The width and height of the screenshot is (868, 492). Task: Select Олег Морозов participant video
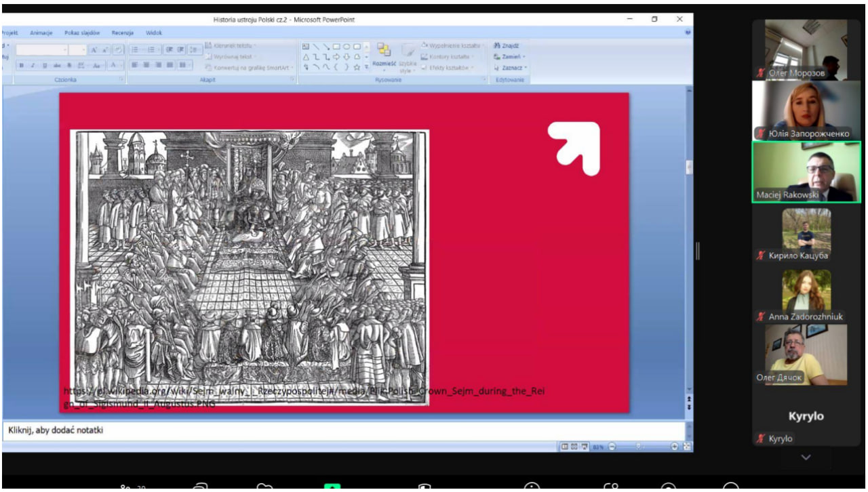(806, 49)
